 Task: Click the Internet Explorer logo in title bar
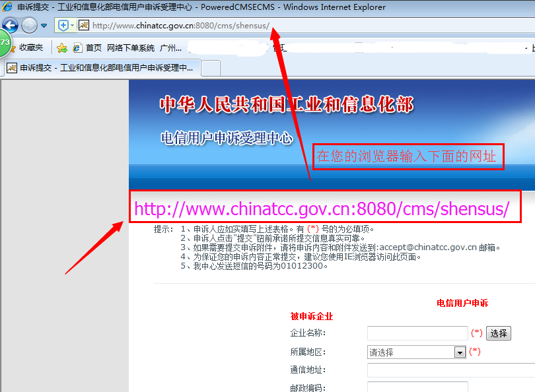[7, 7]
